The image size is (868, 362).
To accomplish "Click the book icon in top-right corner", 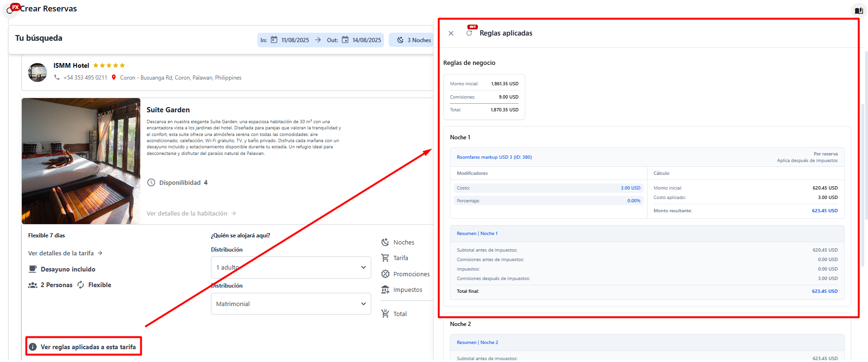I will (x=859, y=10).
